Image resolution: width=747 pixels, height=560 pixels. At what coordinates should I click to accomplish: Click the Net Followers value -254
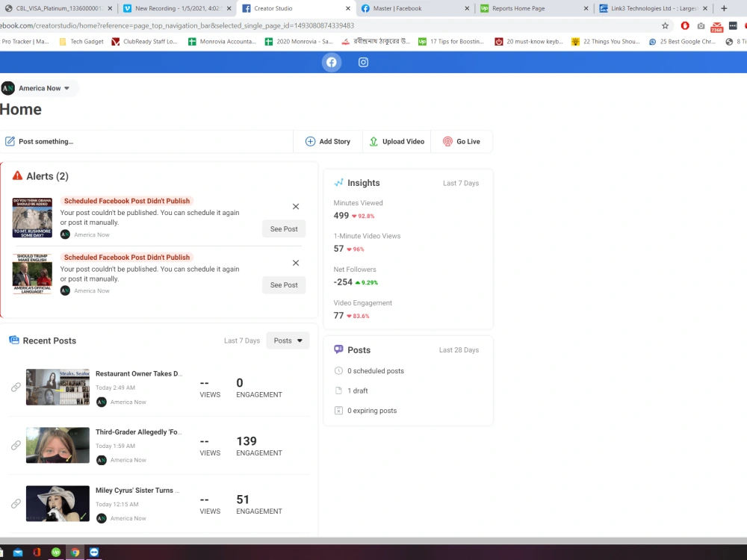pos(343,282)
